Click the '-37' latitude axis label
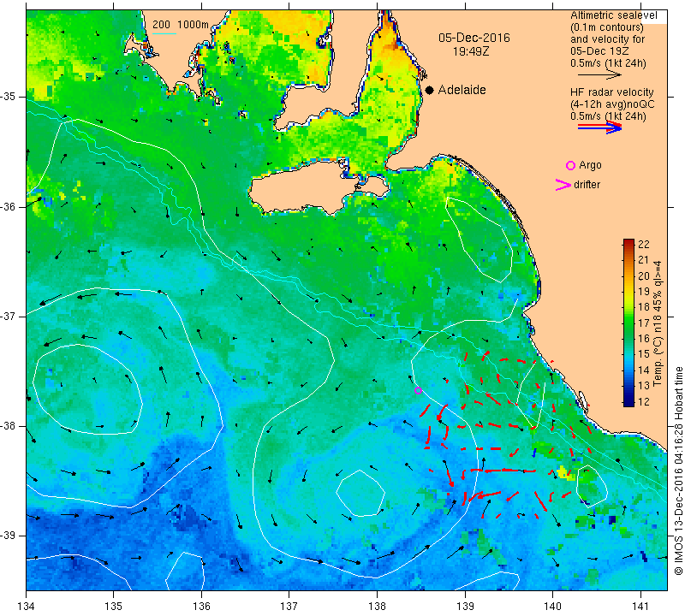The width and height of the screenshot is (685, 616). point(9,316)
